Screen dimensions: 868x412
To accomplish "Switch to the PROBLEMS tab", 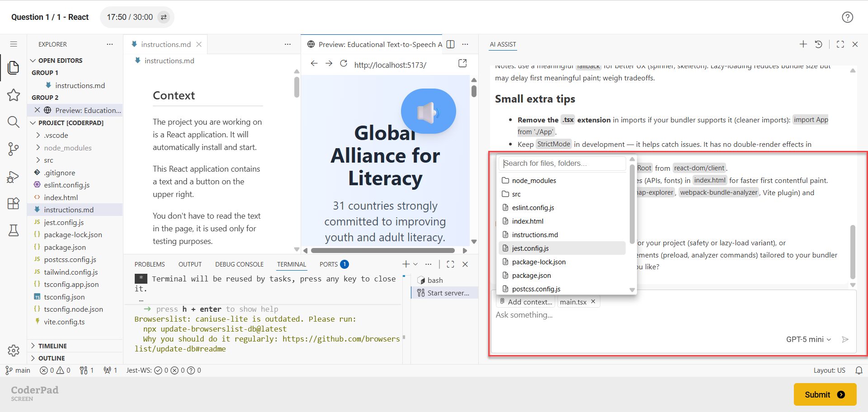I will click(x=149, y=264).
